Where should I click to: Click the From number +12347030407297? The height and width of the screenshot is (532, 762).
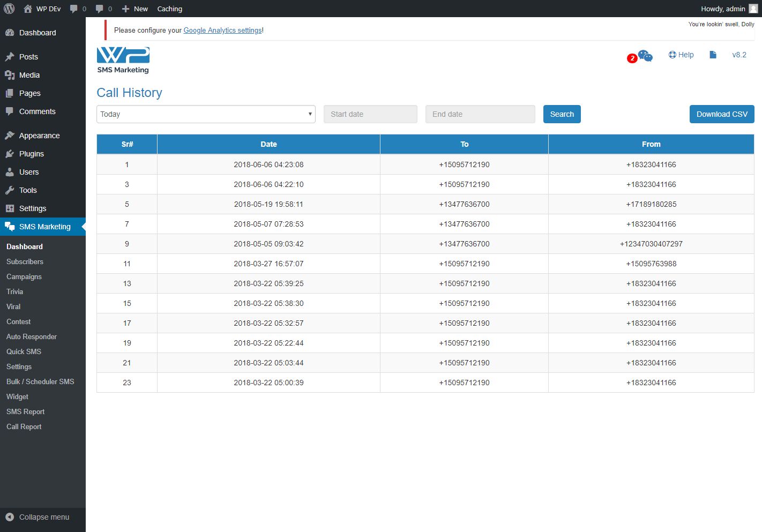click(651, 244)
